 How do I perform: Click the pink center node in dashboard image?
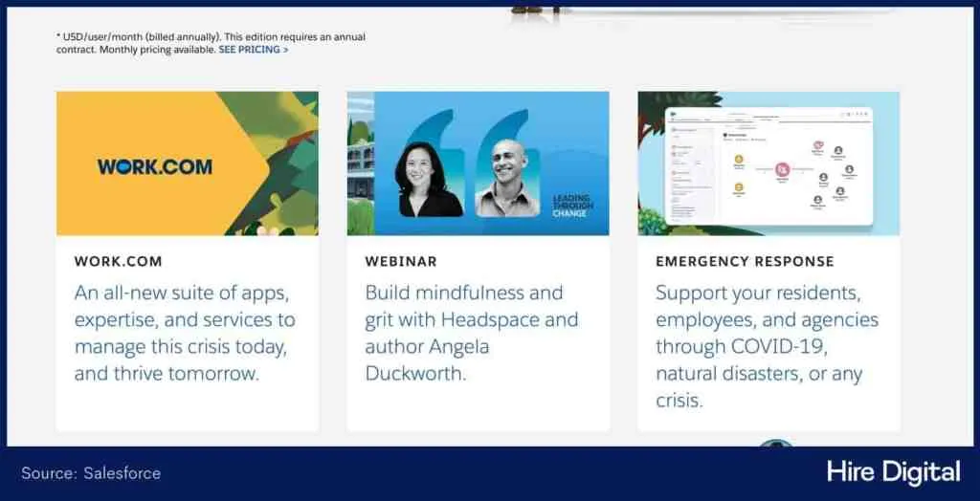783,169
